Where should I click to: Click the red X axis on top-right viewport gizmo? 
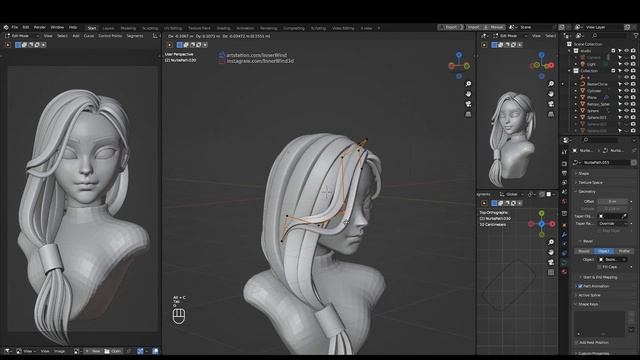(551, 65)
